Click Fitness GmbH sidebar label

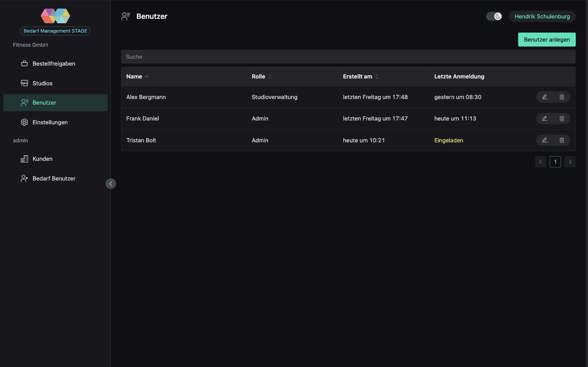pyautogui.click(x=30, y=45)
